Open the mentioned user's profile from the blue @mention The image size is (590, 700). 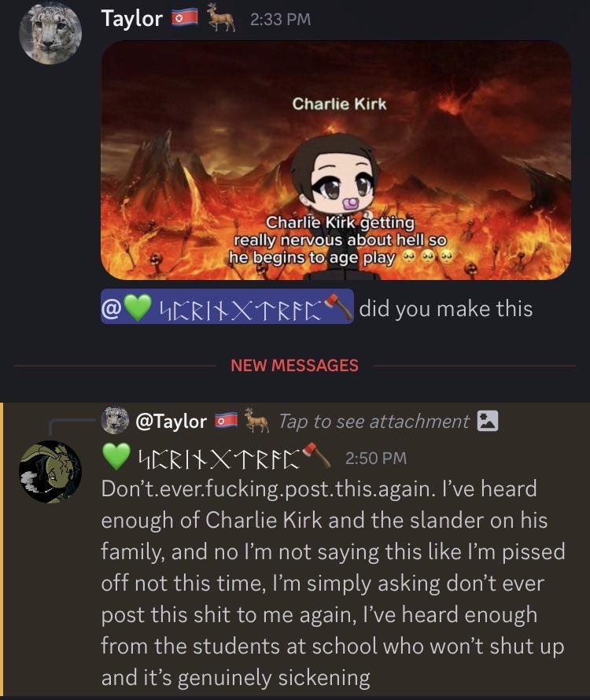click(x=227, y=307)
